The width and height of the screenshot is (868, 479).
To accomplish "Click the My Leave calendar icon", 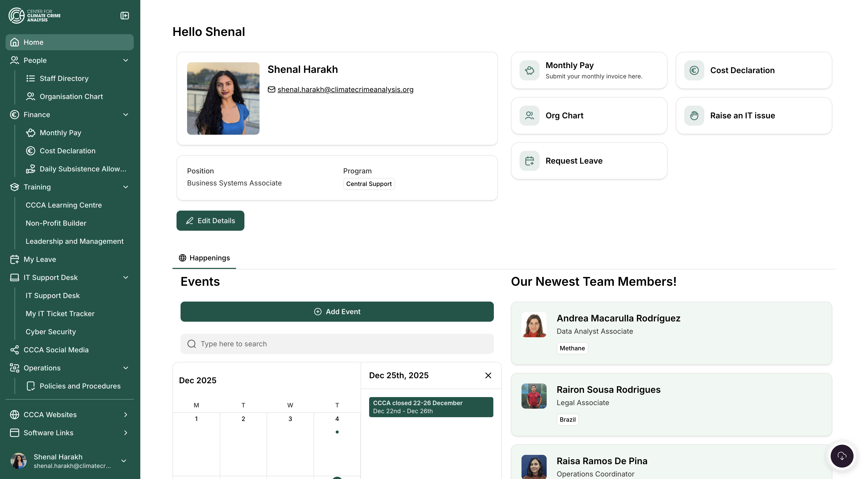I will 14,259.
